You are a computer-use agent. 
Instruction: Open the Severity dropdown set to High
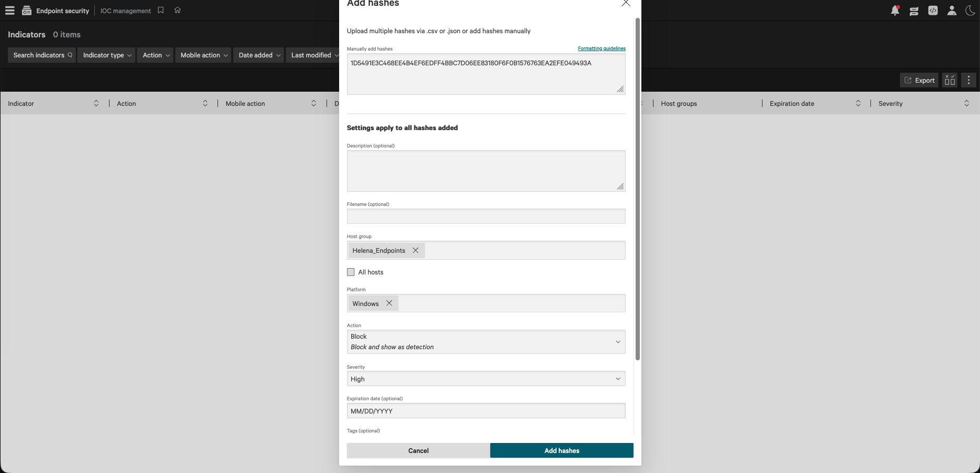point(486,379)
